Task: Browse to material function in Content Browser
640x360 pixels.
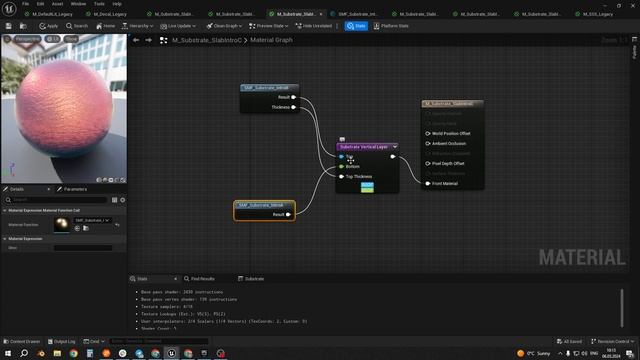Action: click(x=86, y=228)
